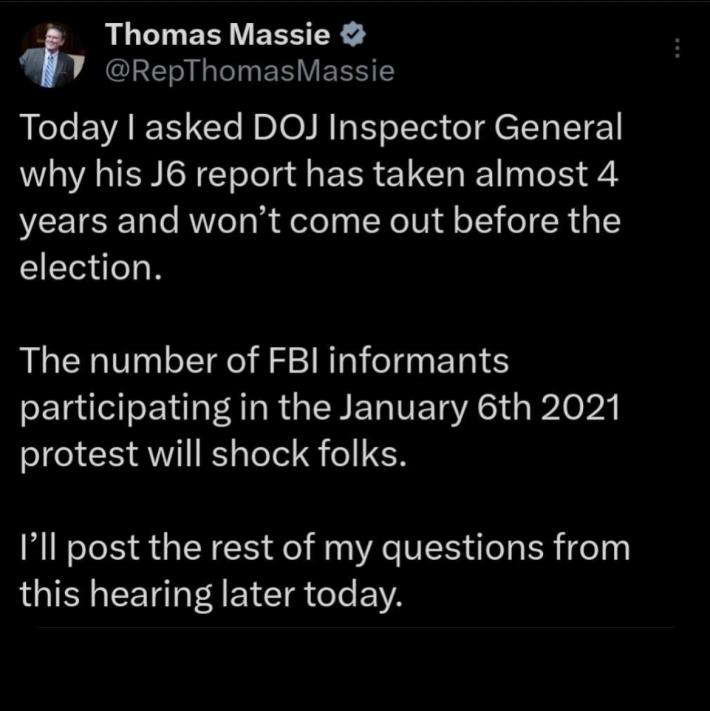Click the word "General" in the first line
This screenshot has width=710, height=711.
(558, 128)
